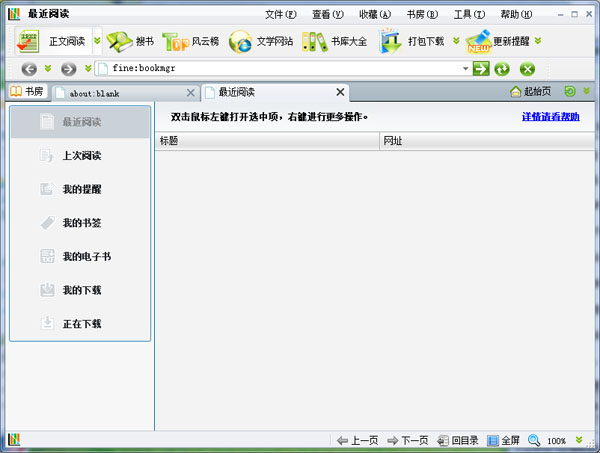Image resolution: width=600 pixels, height=453 pixels.
Task: Open the 搜书 book search tool
Action: coord(130,41)
